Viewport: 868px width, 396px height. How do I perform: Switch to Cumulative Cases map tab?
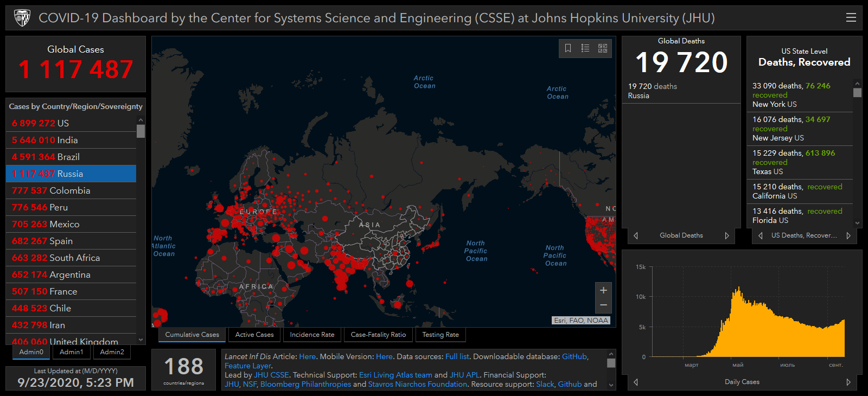pyautogui.click(x=192, y=335)
